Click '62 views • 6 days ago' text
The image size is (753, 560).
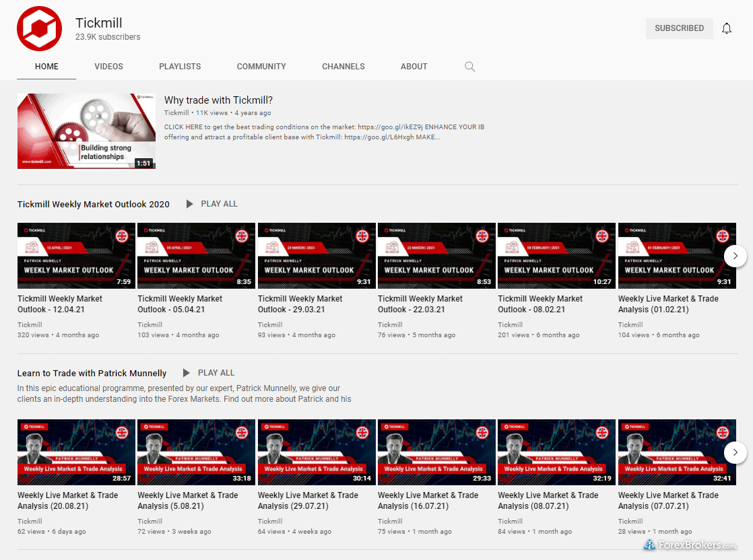pyautogui.click(x=52, y=531)
